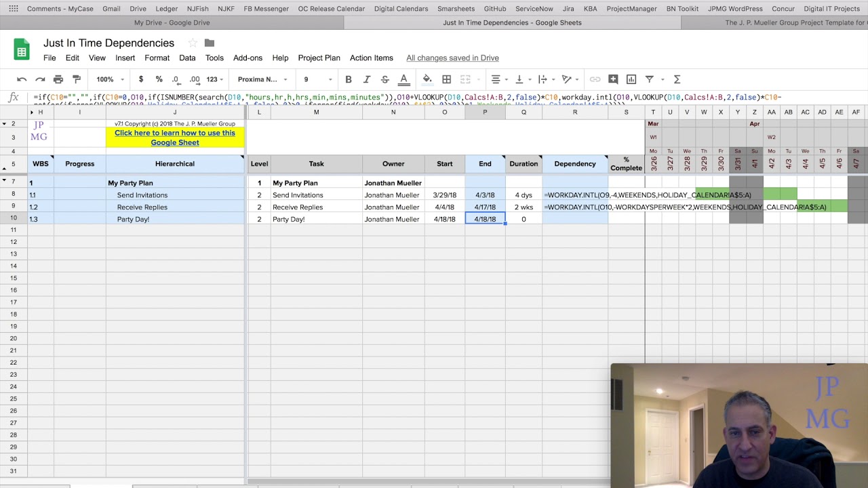This screenshot has width=868, height=488.
Task: Select column header Q
Action: [x=524, y=112]
